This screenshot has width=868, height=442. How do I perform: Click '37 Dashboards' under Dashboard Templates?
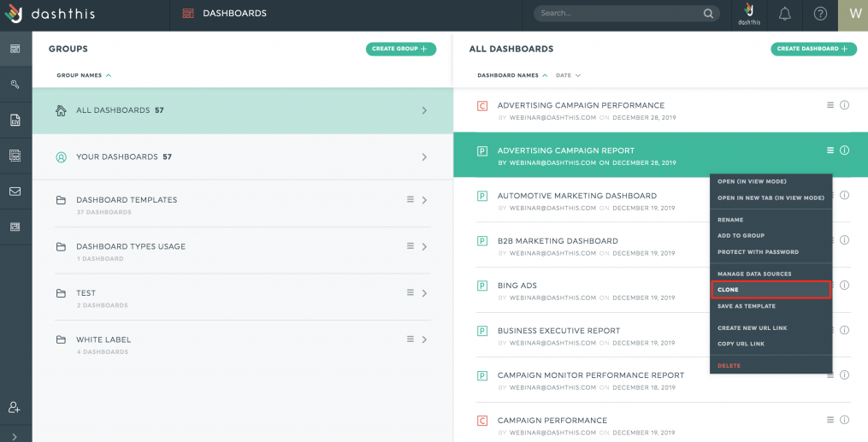point(104,212)
